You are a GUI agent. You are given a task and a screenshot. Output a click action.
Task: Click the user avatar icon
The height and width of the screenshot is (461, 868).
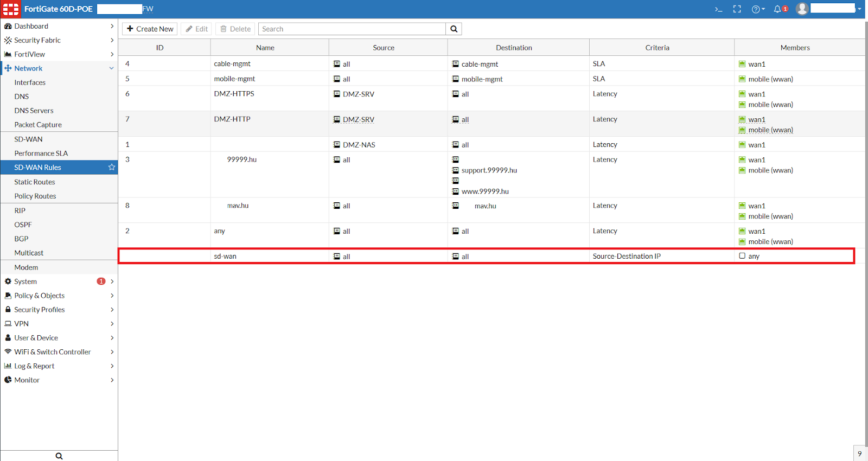pos(802,9)
